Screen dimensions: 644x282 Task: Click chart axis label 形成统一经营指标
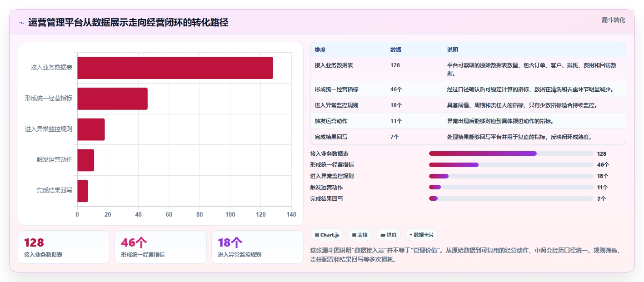[x=49, y=98]
